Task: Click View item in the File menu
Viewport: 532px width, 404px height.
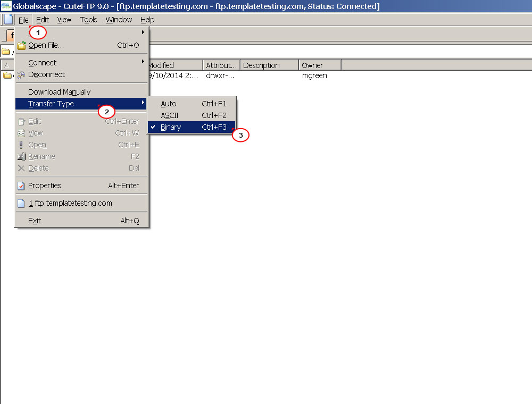Action: pyautogui.click(x=82, y=133)
